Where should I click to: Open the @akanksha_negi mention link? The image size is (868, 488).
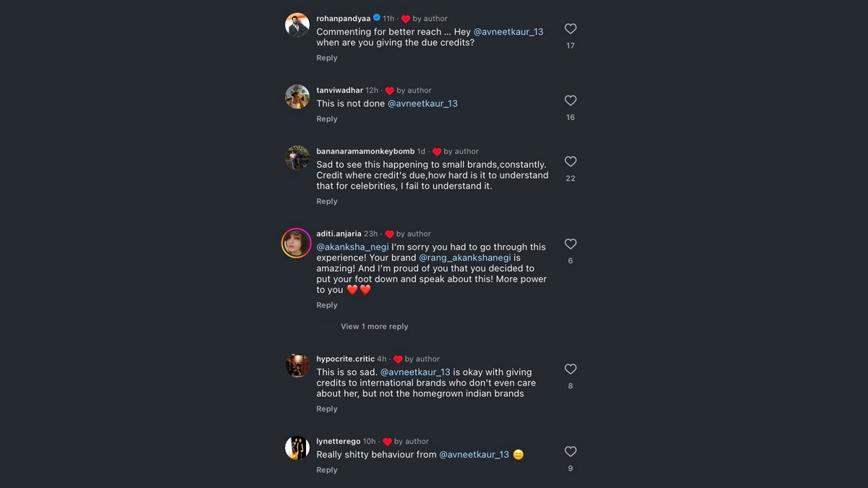point(352,247)
